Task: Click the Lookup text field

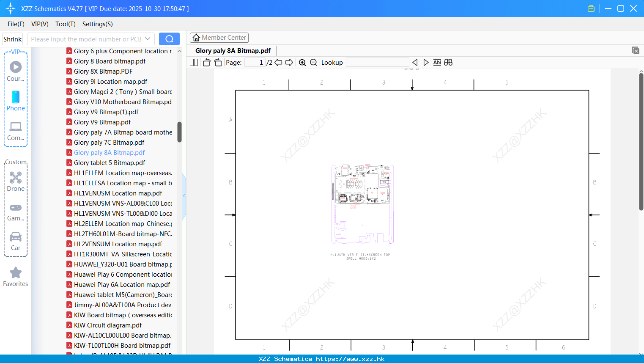Action: 377,62
